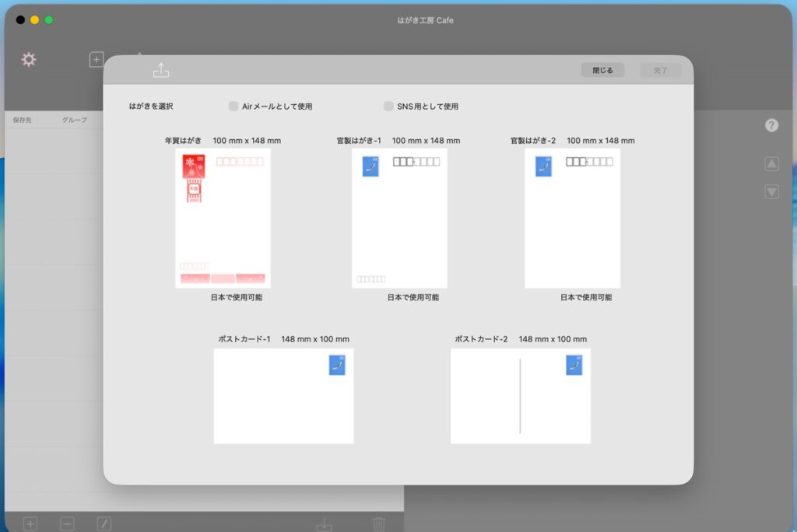Click the import download icon at bottom
The width and height of the screenshot is (797, 532).
[x=324, y=523]
